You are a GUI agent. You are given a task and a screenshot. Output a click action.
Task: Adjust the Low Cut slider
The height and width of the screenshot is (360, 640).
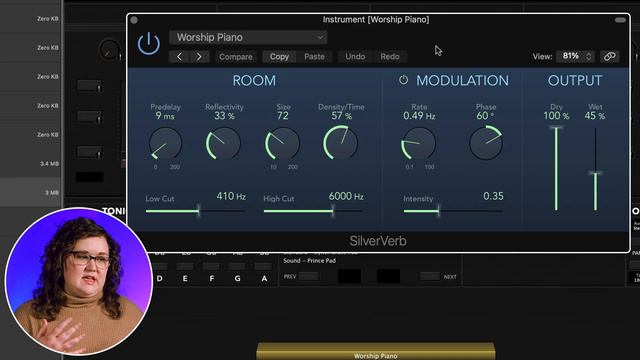(x=196, y=211)
